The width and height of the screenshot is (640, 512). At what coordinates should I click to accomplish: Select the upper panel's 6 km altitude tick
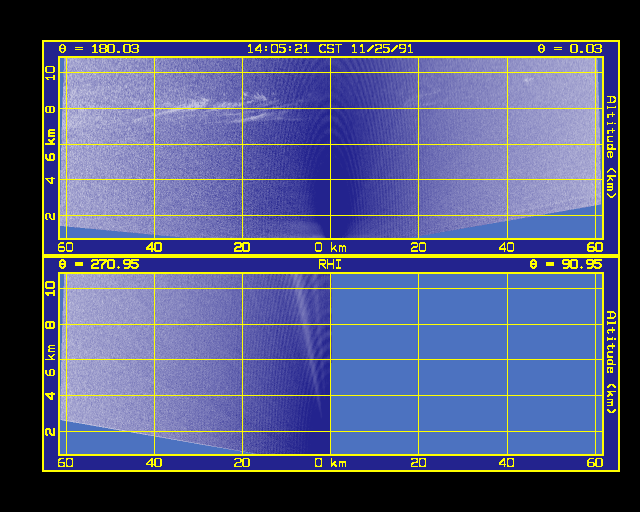(x=50, y=145)
